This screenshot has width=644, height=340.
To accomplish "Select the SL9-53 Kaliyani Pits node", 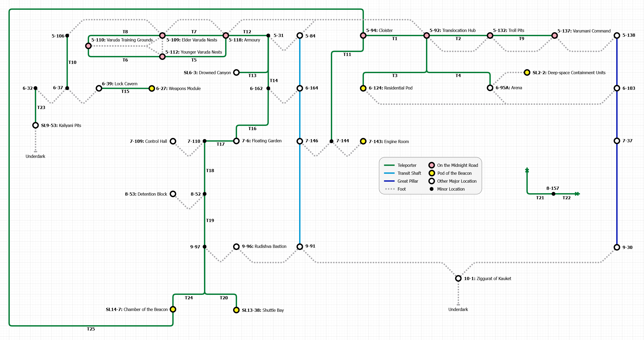I will (x=35, y=125).
